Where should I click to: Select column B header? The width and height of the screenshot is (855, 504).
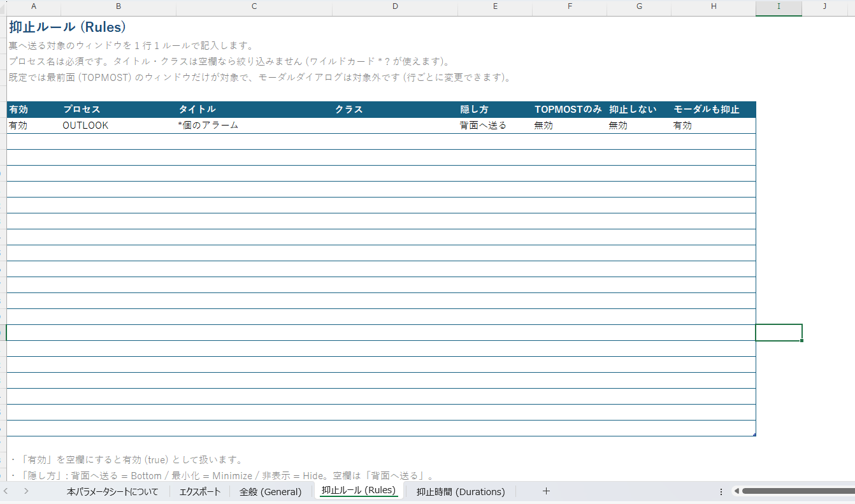coord(119,7)
